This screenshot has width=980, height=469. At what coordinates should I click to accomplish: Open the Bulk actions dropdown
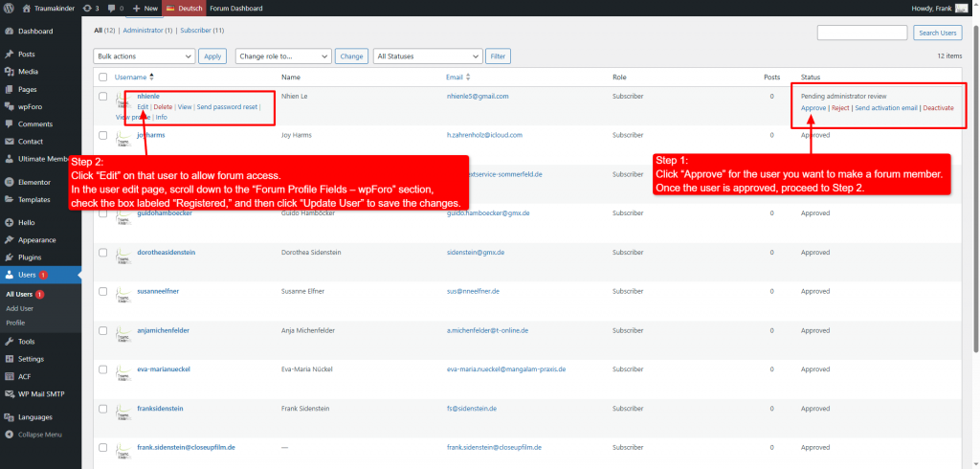[x=145, y=56]
